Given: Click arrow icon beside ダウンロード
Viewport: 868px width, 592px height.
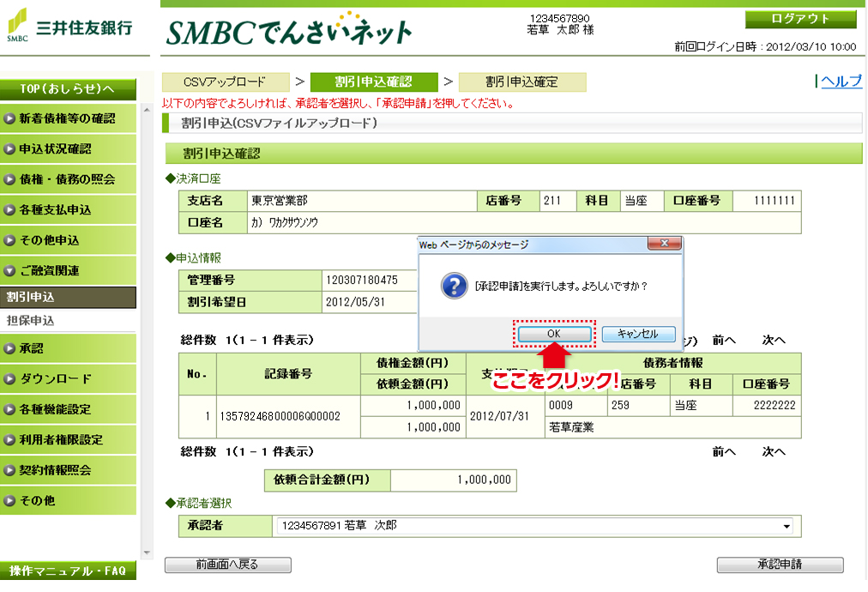Looking at the screenshot, I should (x=9, y=378).
